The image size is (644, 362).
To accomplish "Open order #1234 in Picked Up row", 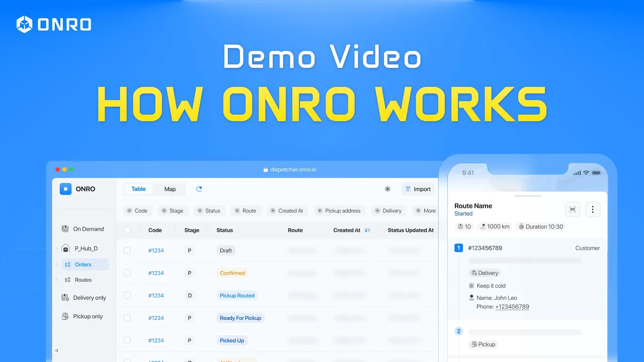I will (156, 340).
